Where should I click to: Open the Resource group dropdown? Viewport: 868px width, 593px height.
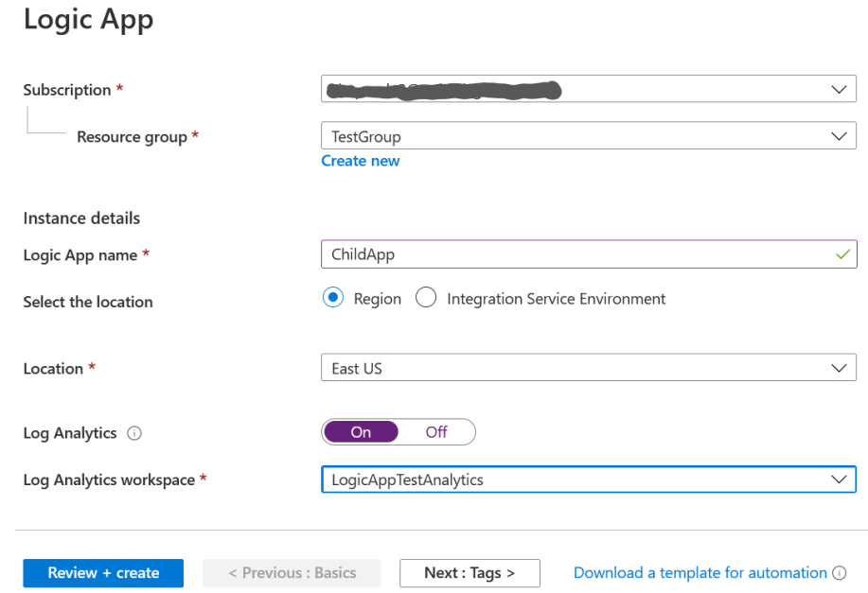pyautogui.click(x=588, y=135)
